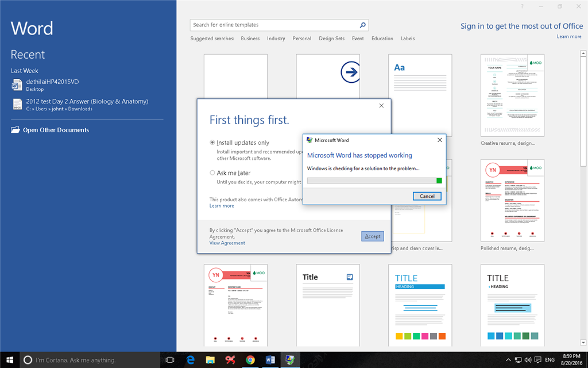Click the search magnifier icon for templates
Screen dimensions: 588x368
click(x=362, y=25)
